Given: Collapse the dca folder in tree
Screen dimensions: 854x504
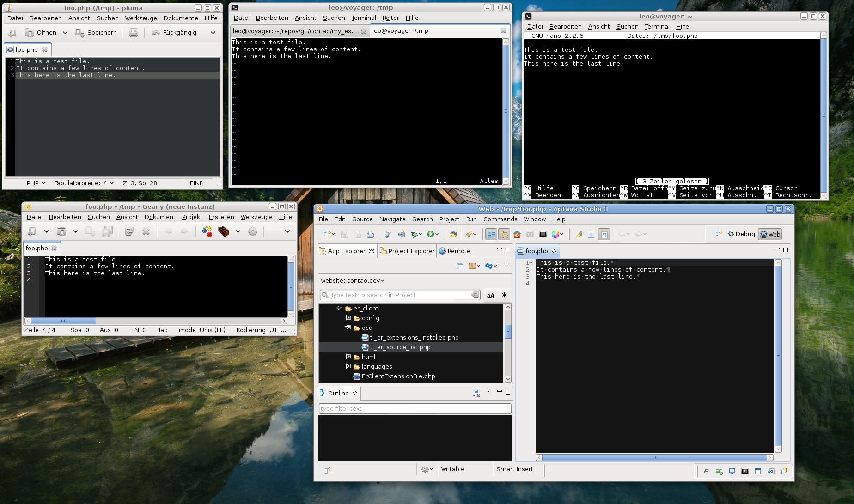Looking at the screenshot, I should click(348, 328).
